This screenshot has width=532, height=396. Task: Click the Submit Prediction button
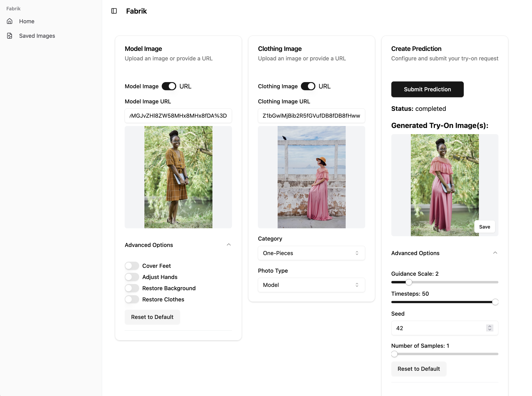tap(427, 89)
